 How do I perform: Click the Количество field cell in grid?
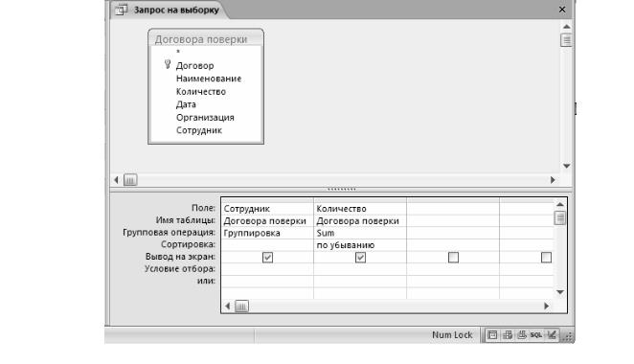360,209
